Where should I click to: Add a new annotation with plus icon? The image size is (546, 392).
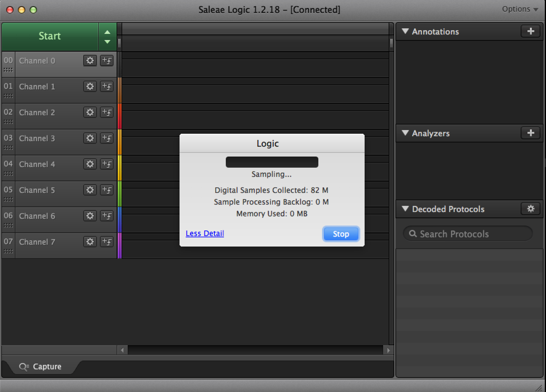click(x=530, y=31)
